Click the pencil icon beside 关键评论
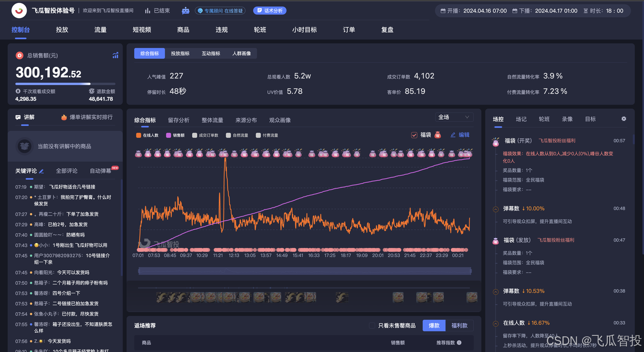Viewport: 644px width, 352px height. point(42,171)
